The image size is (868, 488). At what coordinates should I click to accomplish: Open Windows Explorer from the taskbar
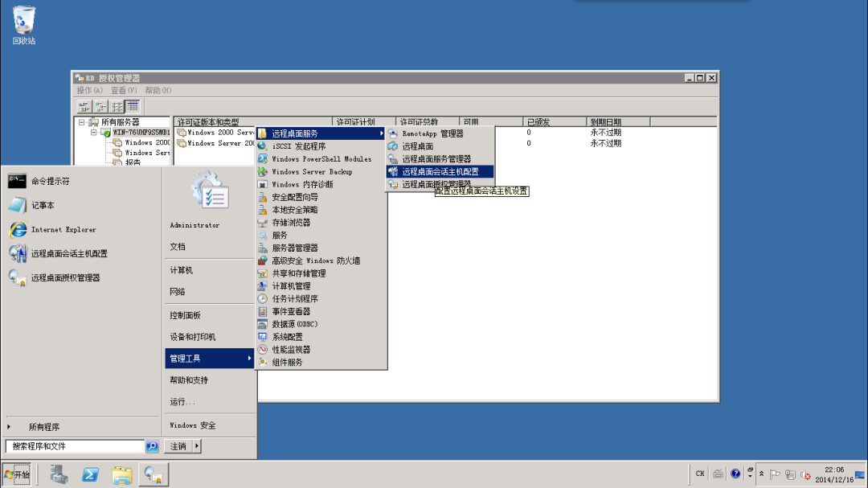pos(122,474)
